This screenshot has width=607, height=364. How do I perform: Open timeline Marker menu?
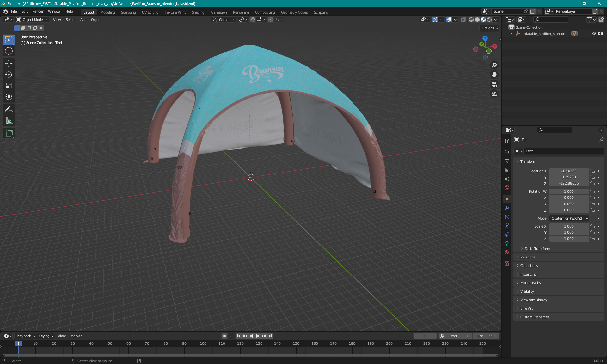pos(76,336)
